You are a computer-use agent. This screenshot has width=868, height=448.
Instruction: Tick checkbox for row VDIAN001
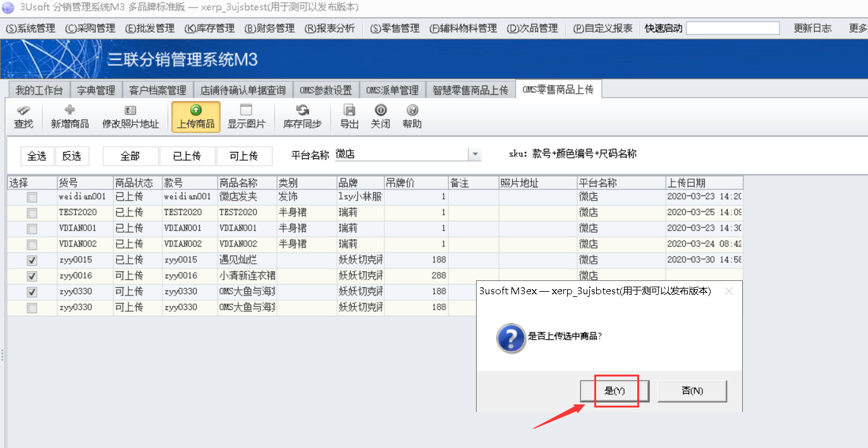(32, 229)
